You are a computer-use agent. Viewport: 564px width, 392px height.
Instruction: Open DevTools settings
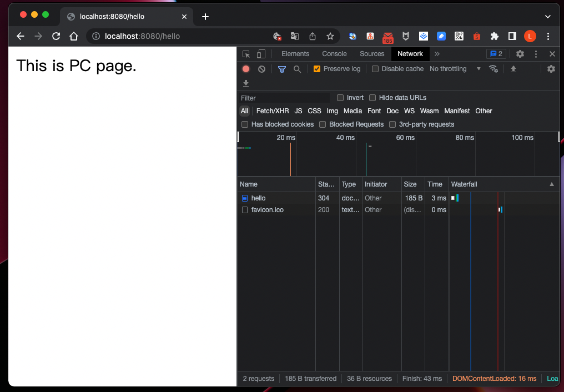point(520,54)
